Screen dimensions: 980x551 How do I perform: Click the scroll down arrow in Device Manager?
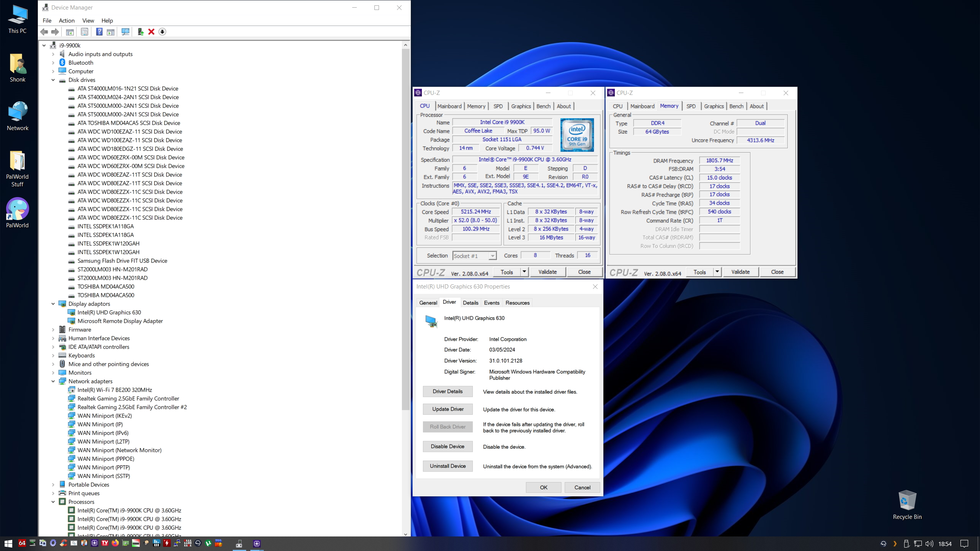click(x=405, y=534)
